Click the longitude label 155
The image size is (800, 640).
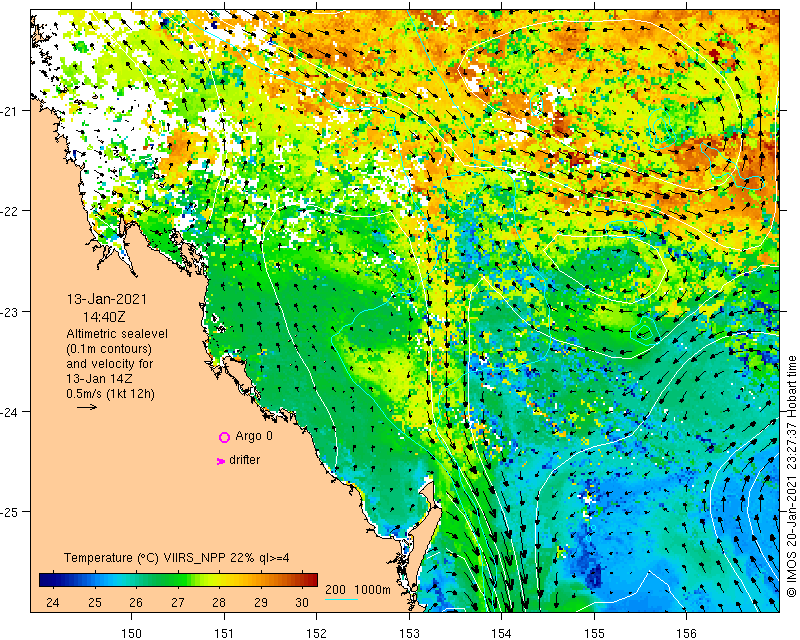(594, 633)
